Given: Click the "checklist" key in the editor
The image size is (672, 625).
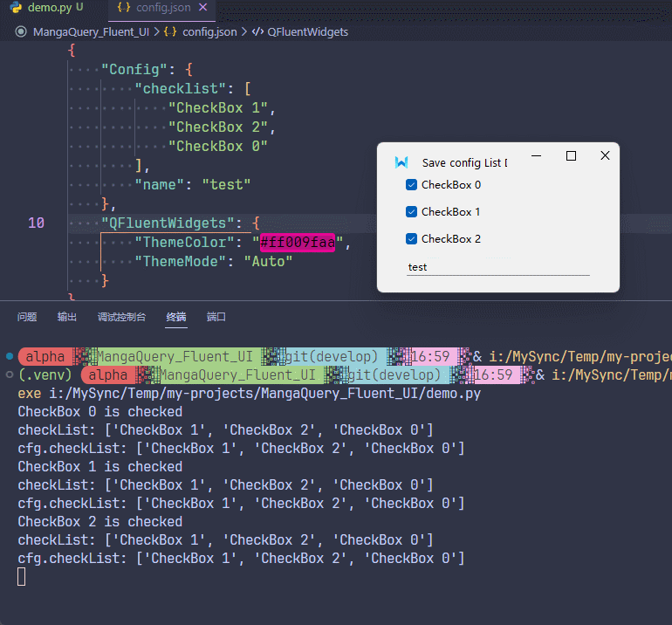Looking at the screenshot, I should (x=181, y=89).
